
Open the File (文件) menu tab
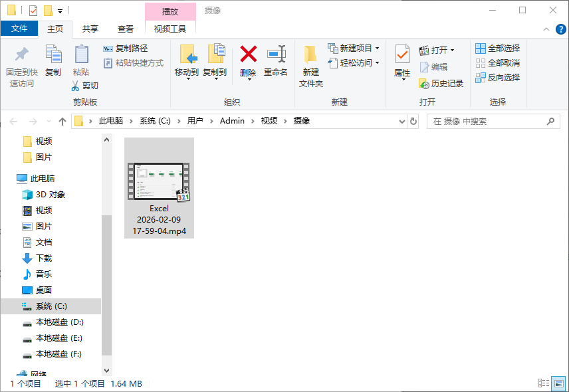click(19, 29)
